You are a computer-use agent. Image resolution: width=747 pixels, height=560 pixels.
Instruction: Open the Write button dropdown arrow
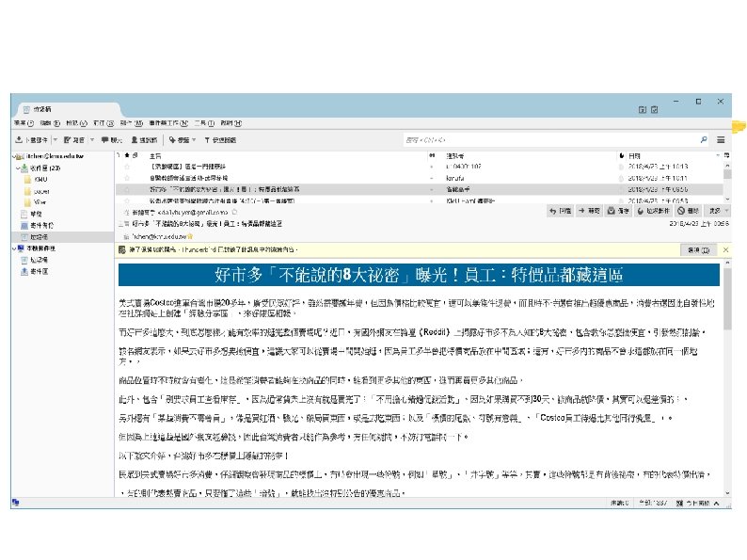(92, 139)
